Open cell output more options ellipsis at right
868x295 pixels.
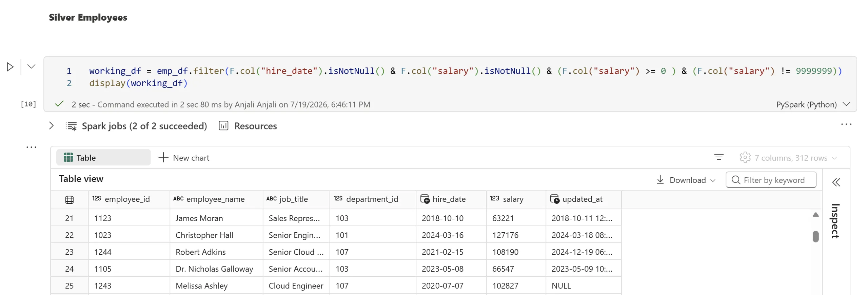coord(846,124)
